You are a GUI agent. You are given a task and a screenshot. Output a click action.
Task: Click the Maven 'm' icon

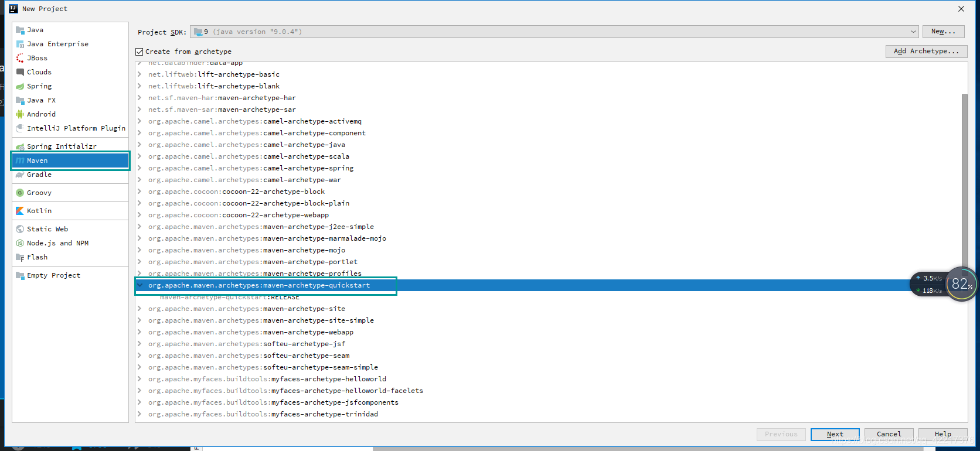point(20,160)
